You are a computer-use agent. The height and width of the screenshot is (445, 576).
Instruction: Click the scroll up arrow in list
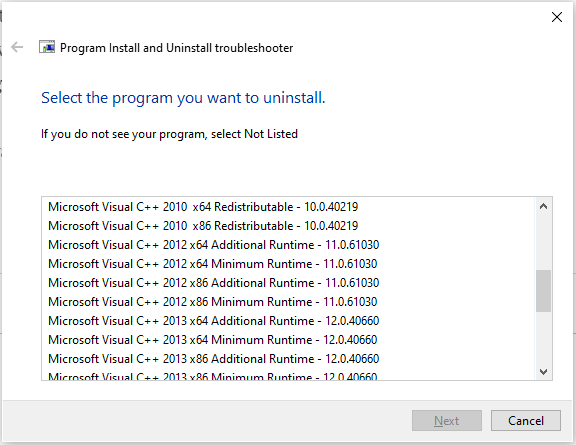pos(543,207)
